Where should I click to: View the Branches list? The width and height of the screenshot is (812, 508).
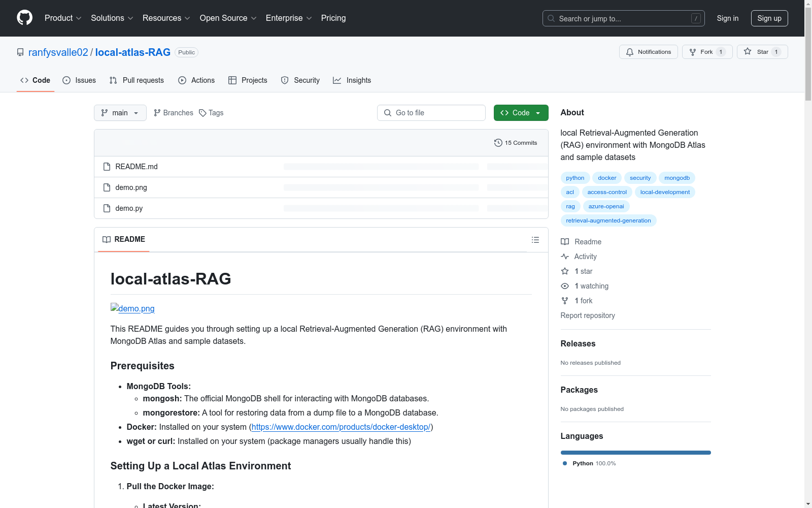(x=174, y=113)
